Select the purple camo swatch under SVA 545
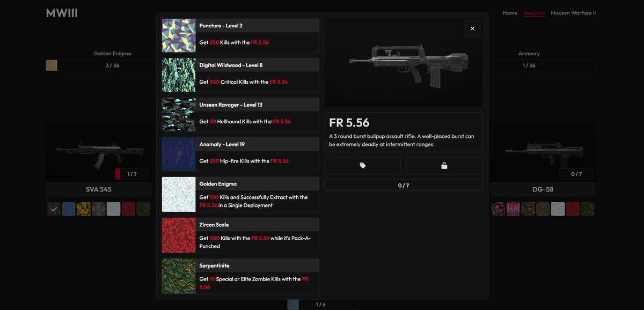 coord(98,209)
